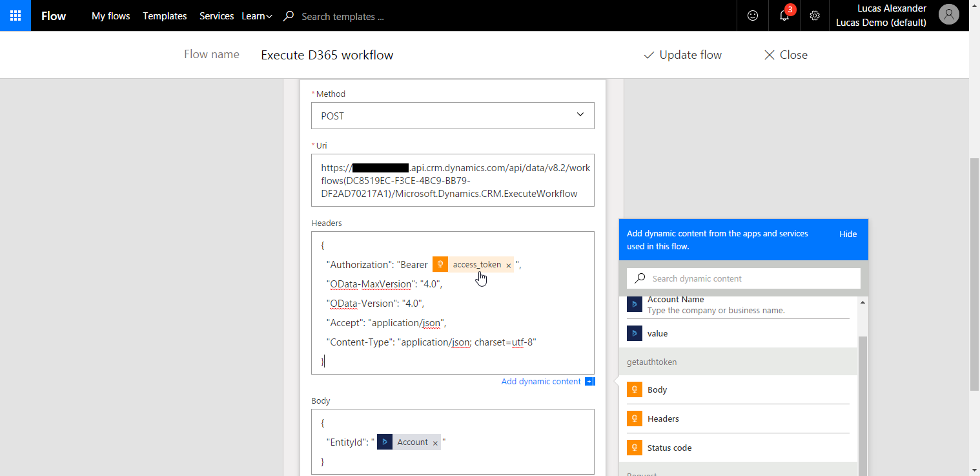
Task: Click inside the Uri text field
Action: click(453, 180)
